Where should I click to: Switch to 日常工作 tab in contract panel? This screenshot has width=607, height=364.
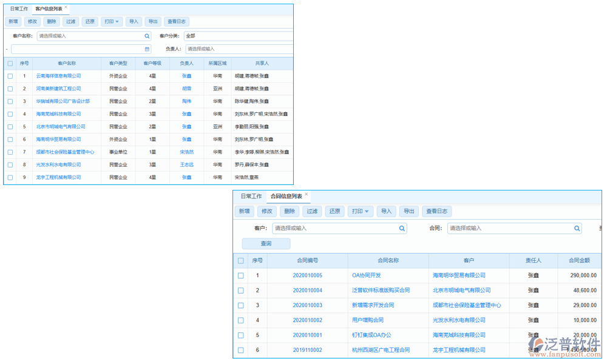(251, 197)
